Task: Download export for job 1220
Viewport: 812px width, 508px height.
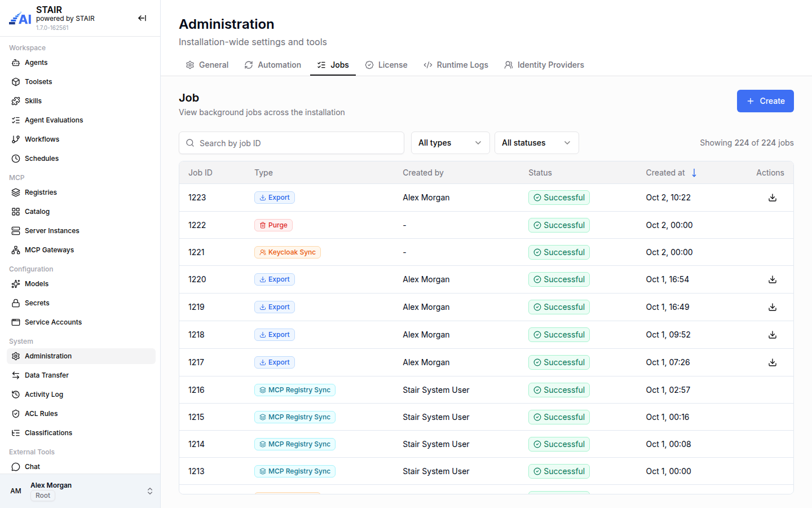Action: [773, 279]
